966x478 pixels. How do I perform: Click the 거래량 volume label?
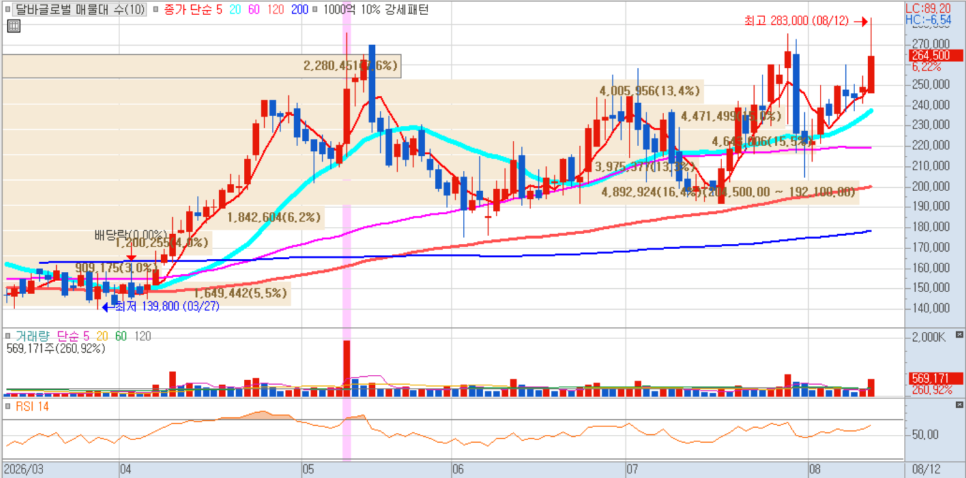pos(31,336)
